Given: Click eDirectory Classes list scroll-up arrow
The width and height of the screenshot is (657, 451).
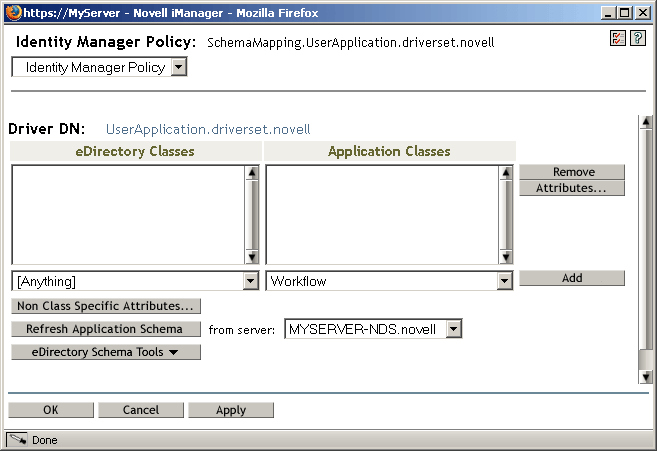Looking at the screenshot, I should 252,173.
